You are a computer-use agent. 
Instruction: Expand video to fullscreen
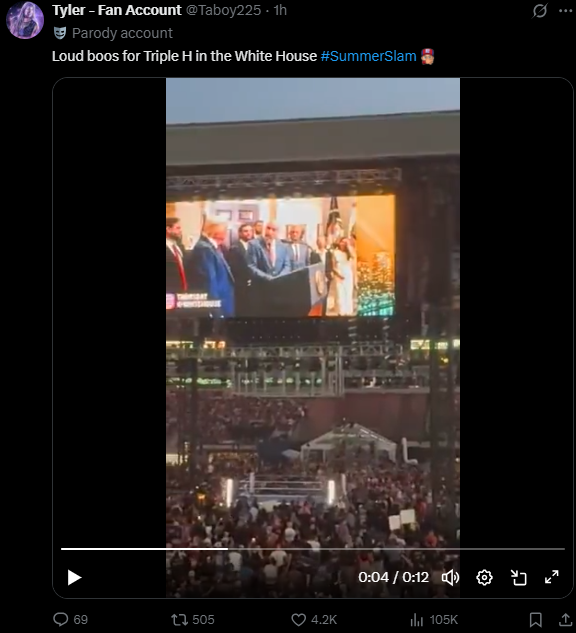tap(551, 577)
